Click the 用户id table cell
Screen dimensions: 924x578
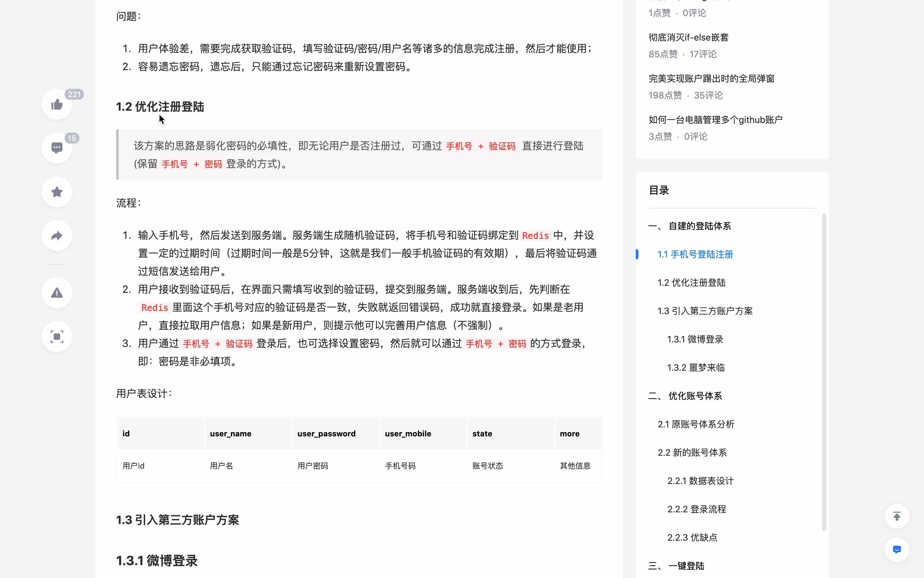point(133,466)
